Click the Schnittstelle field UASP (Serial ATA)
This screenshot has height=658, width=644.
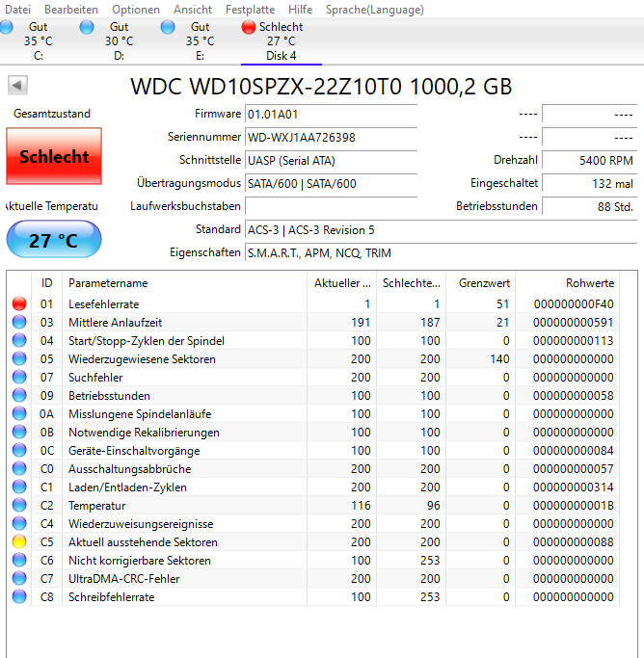pos(332,160)
